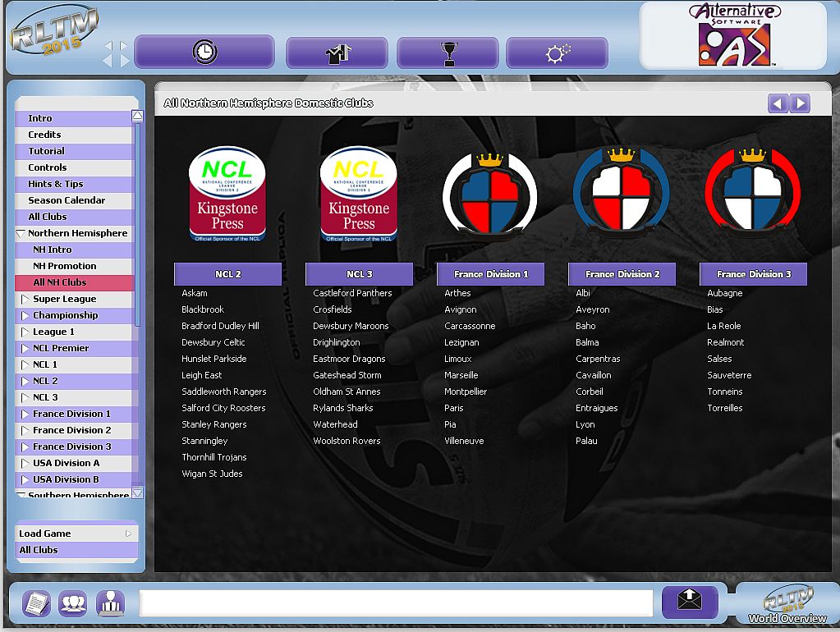
Task: Click the RLTM 2015 logo top left
Action: click(53, 32)
